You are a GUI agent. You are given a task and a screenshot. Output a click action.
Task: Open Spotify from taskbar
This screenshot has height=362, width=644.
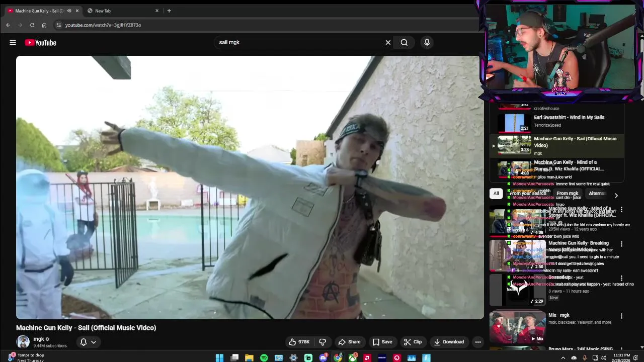264,358
